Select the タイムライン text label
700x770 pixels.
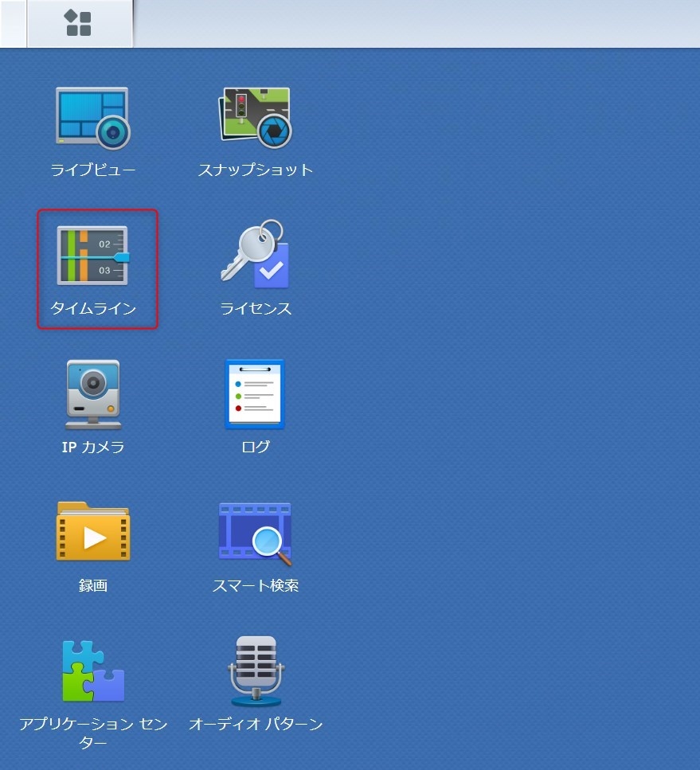click(93, 308)
